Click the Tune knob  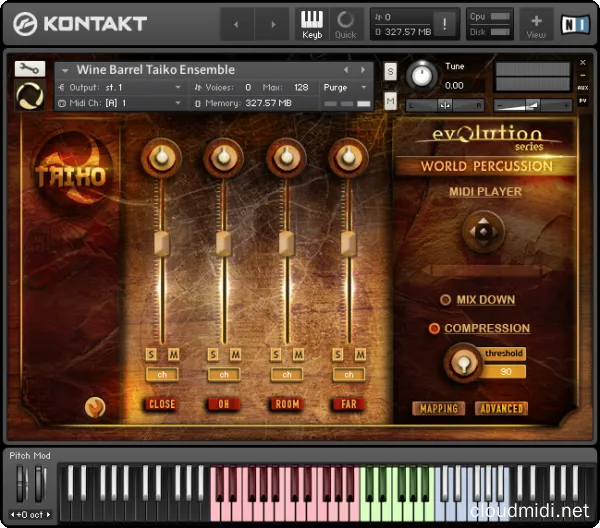tap(421, 75)
